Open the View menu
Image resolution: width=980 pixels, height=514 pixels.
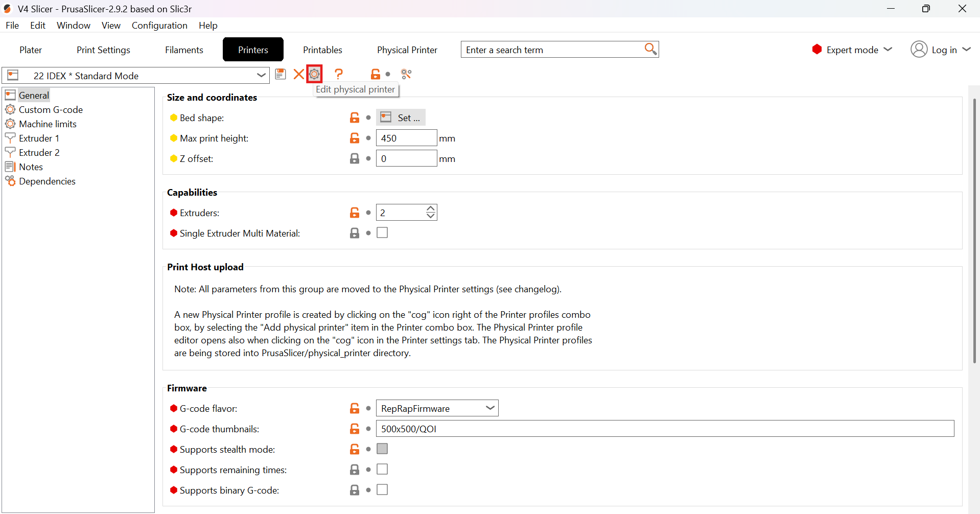pos(111,25)
